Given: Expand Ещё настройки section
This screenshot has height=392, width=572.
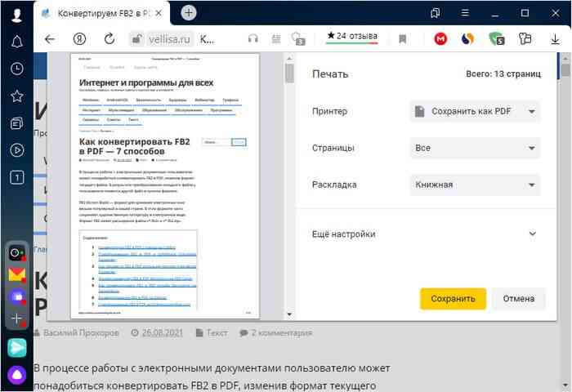Looking at the screenshot, I should tap(424, 234).
